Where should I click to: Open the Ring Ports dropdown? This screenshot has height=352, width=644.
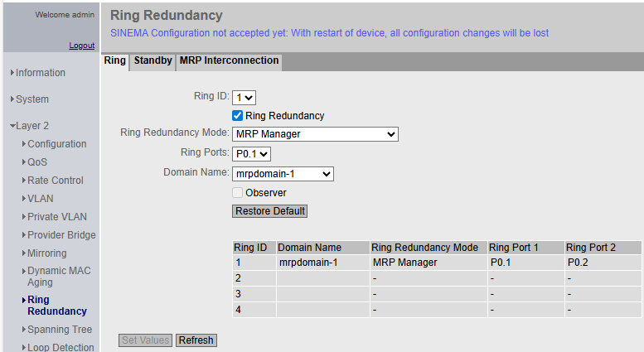(x=252, y=153)
